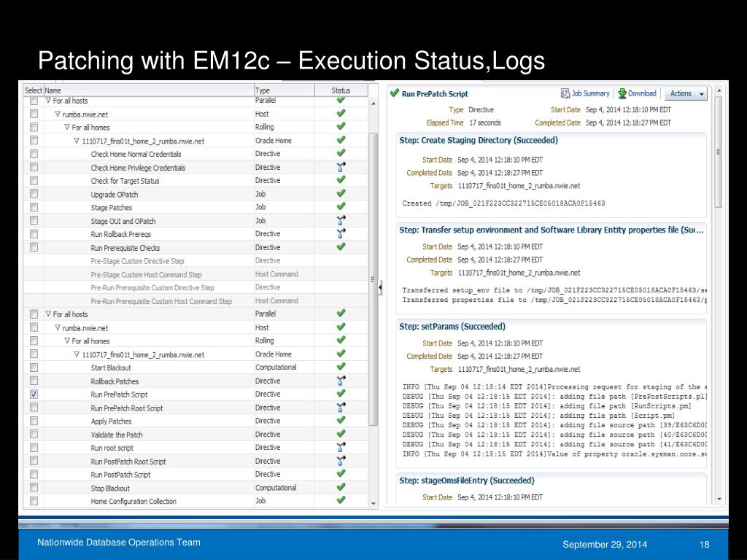Click the Start Blackout status checkmark

pyautogui.click(x=341, y=367)
